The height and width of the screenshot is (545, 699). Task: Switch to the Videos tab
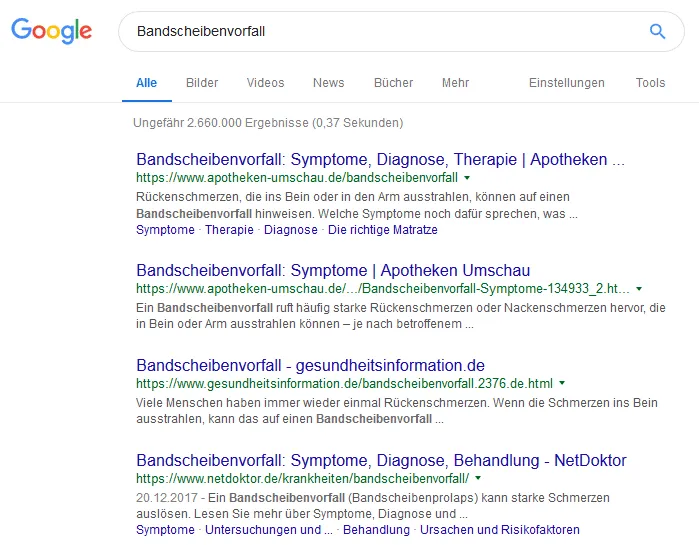click(x=265, y=83)
